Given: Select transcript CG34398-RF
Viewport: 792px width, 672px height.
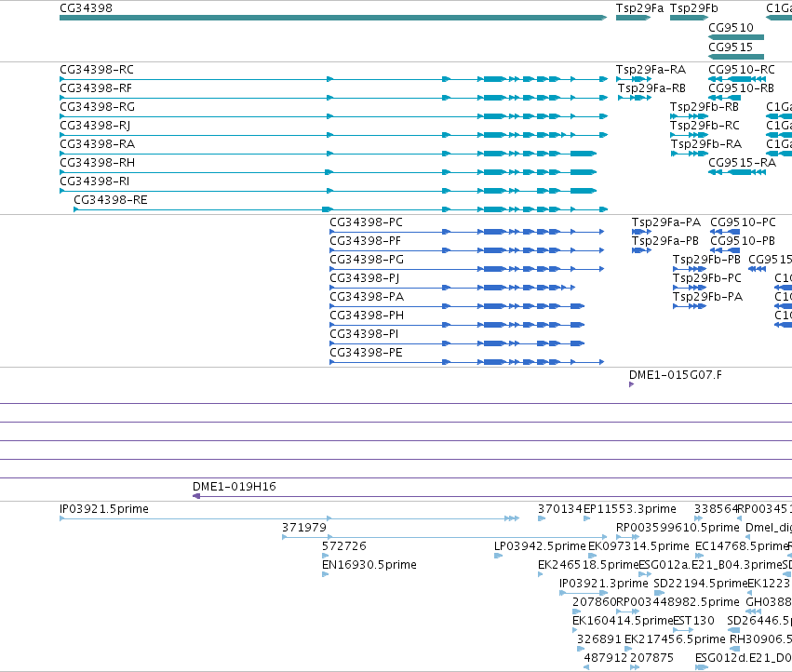Looking at the screenshot, I should pos(333,98).
